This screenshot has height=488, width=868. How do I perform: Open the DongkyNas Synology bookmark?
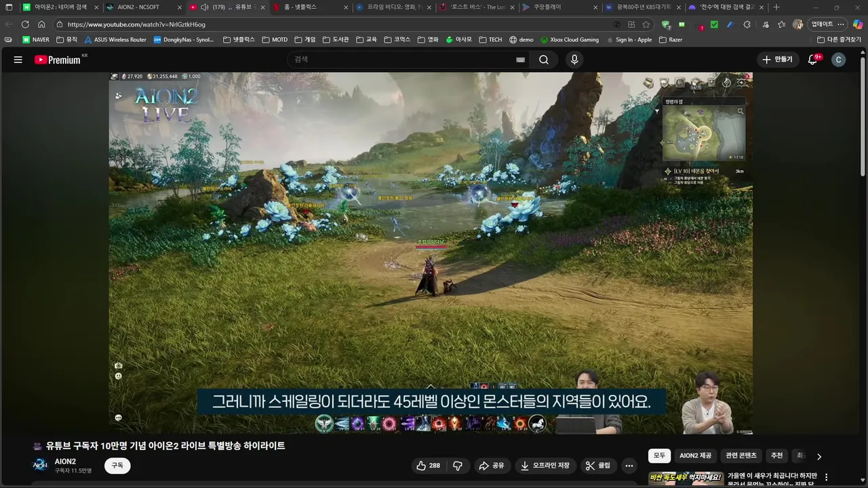click(184, 39)
